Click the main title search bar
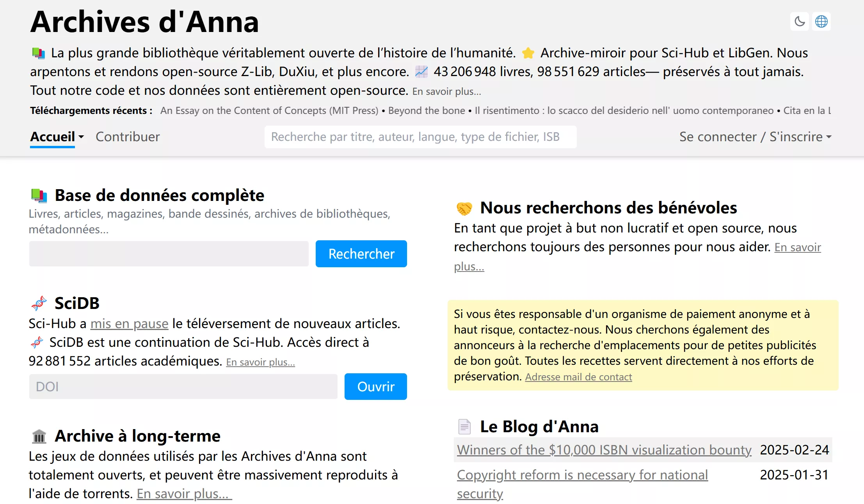Image resolution: width=864 pixels, height=504 pixels. tap(420, 137)
